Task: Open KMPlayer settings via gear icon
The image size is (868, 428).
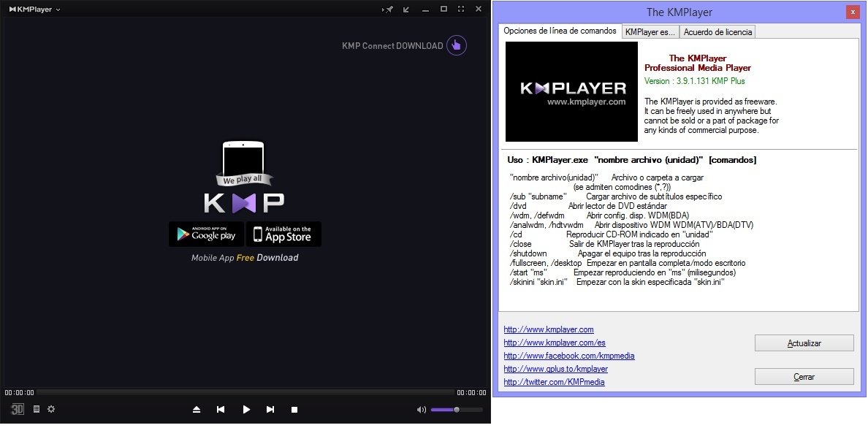Action: point(50,409)
